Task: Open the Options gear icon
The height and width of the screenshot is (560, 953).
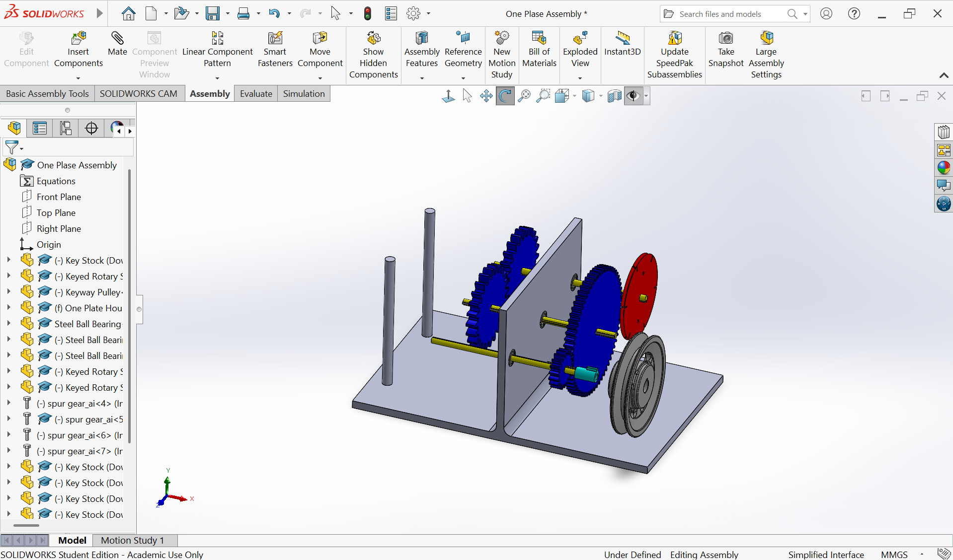Action: pos(413,13)
